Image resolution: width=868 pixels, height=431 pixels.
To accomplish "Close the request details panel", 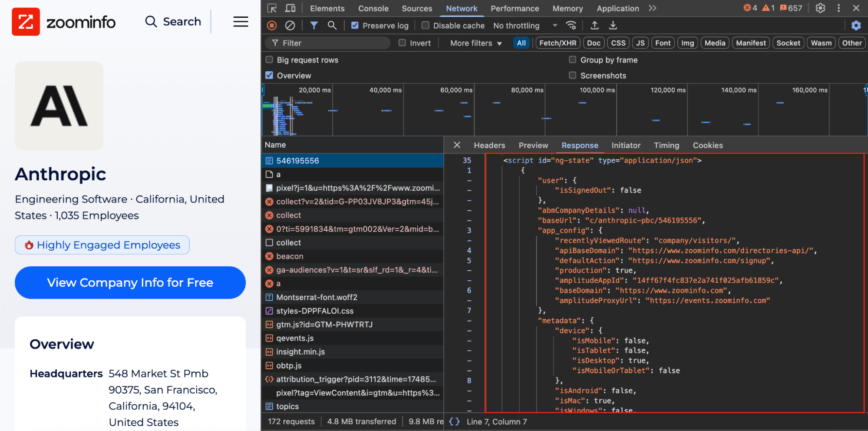I will tap(457, 145).
